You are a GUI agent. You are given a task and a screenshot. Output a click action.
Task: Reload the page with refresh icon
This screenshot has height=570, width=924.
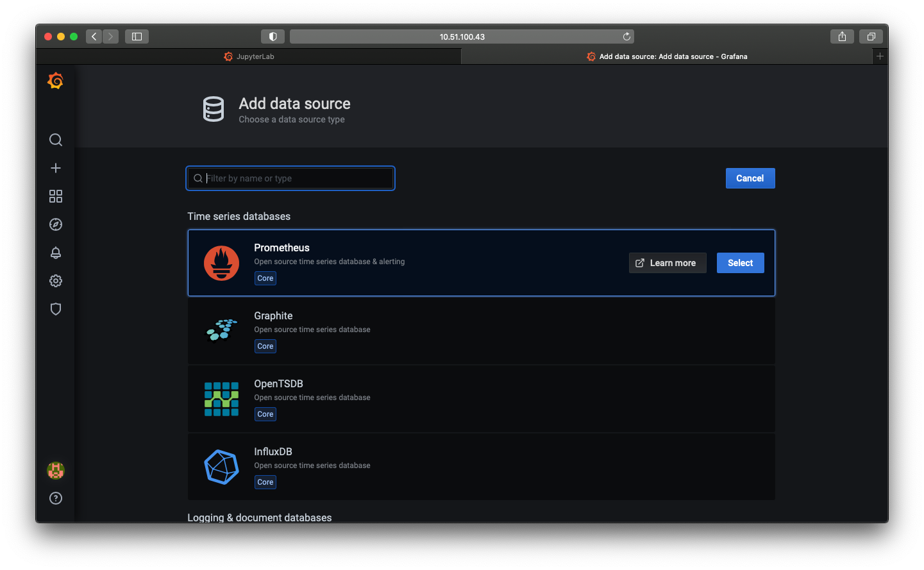(x=626, y=37)
